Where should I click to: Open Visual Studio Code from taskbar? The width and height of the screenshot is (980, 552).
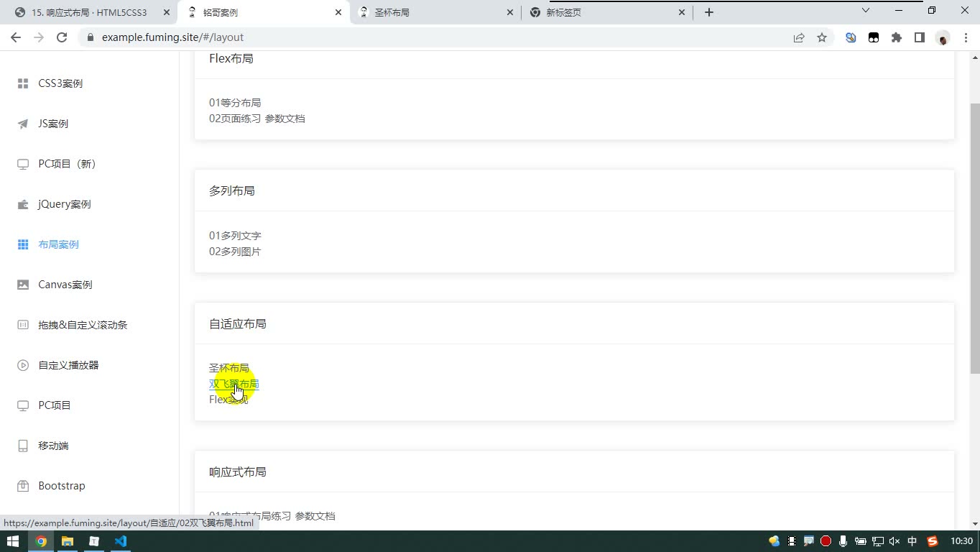(x=121, y=541)
